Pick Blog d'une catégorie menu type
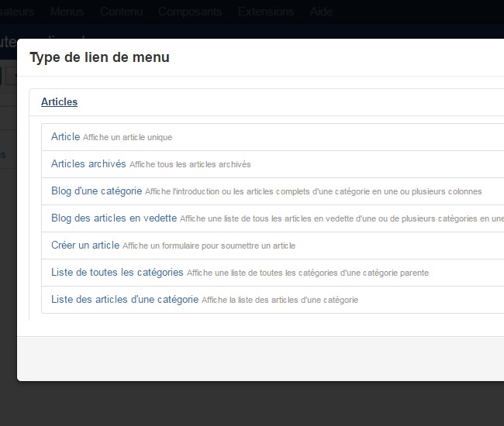This screenshot has width=504, height=426. [x=96, y=191]
